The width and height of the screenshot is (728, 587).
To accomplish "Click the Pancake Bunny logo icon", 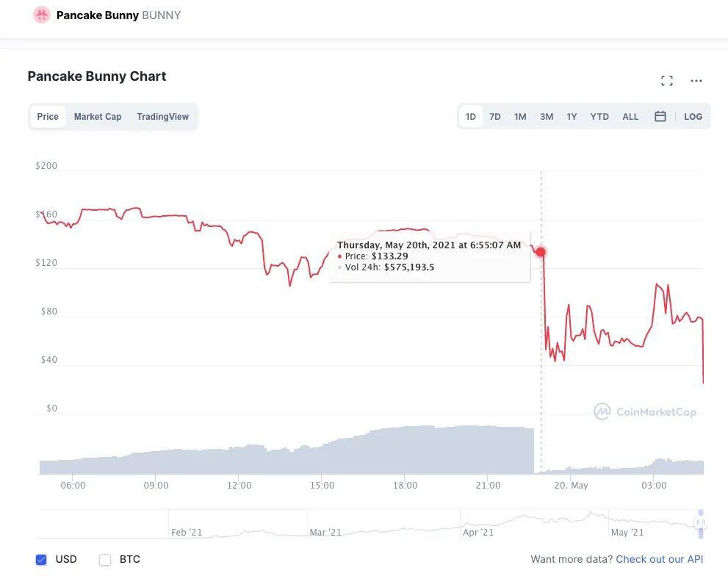I will 41,15.
